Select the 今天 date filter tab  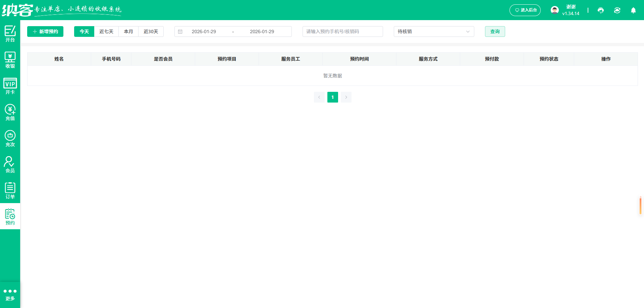click(84, 31)
